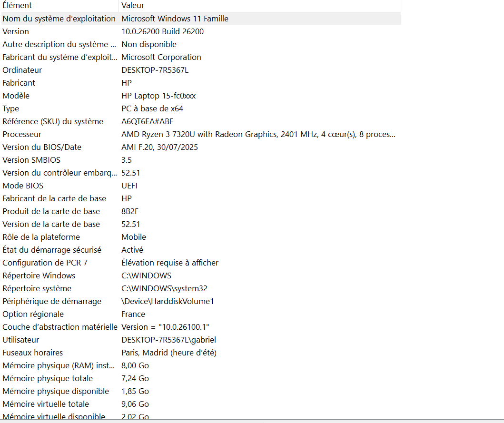Select the 'Mémoire virtuelle totale' label
Screen dimensions: 504x423
pyautogui.click(x=46, y=404)
